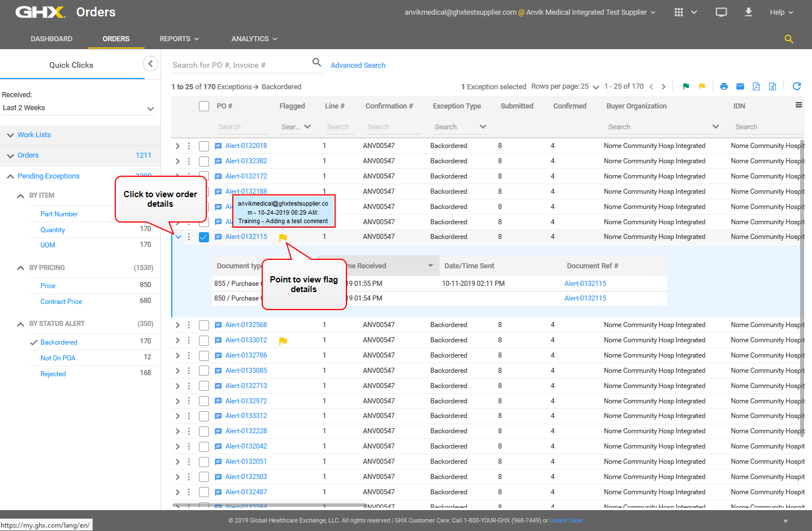812x531 pixels.
Task: Click yellow flag on Alert-0133012 row
Action: (283, 341)
